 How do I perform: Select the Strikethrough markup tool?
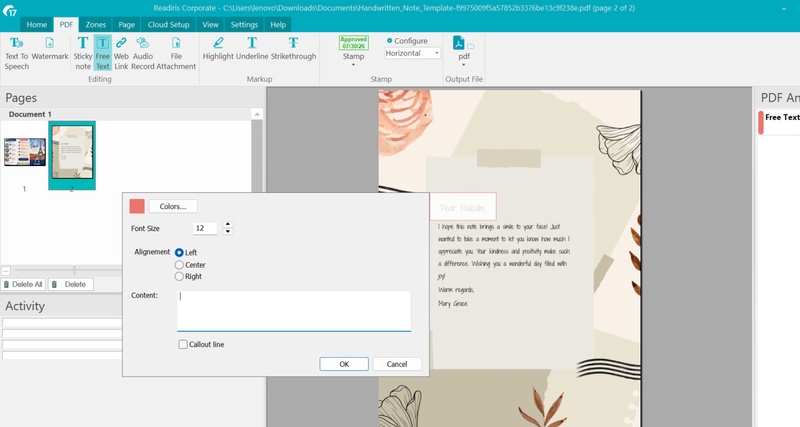(x=293, y=49)
